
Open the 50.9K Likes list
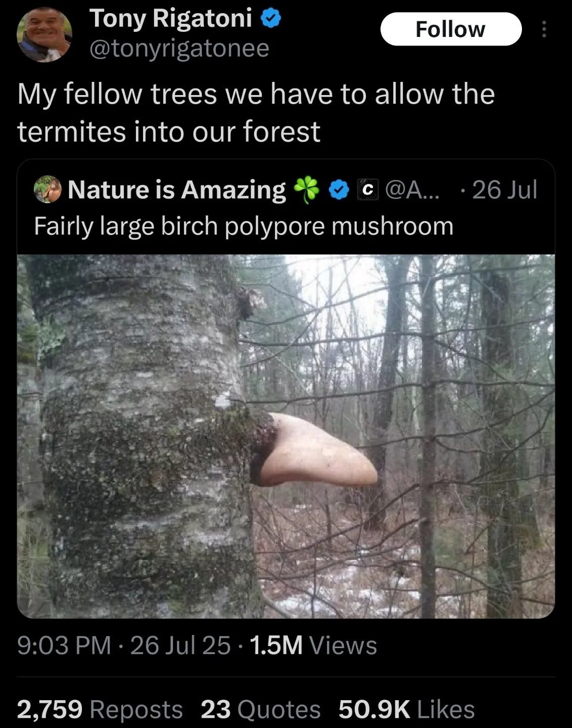tap(406, 709)
